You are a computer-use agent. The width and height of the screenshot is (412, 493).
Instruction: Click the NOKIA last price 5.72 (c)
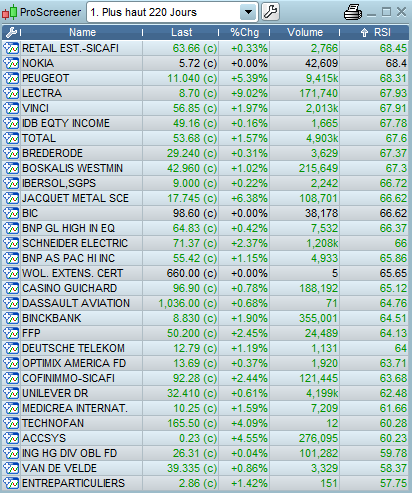pos(198,63)
